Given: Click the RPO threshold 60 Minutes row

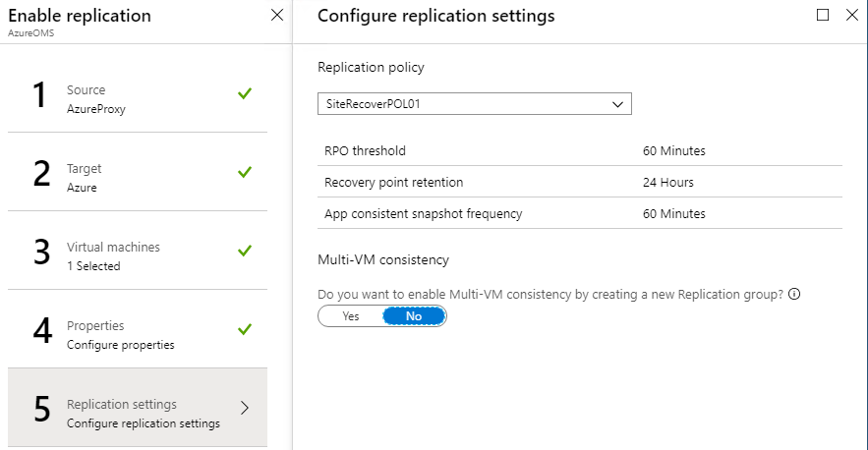Looking at the screenshot, I should tap(580, 150).
